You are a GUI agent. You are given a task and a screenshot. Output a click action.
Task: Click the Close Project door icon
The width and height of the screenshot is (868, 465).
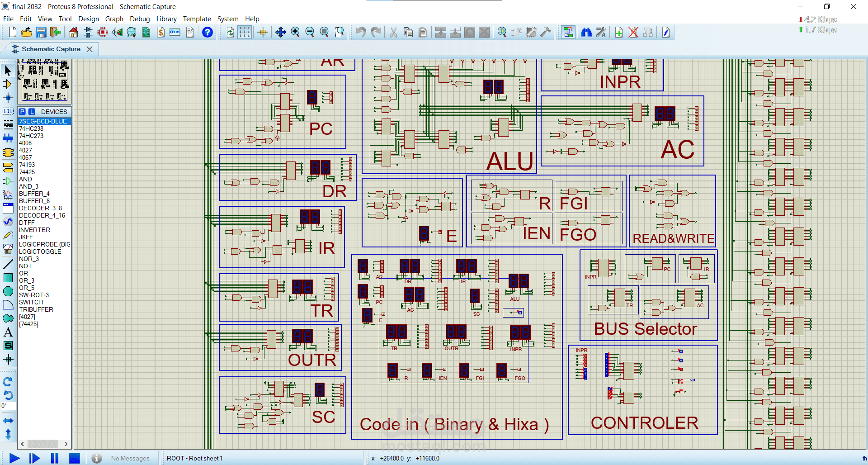coord(56,32)
